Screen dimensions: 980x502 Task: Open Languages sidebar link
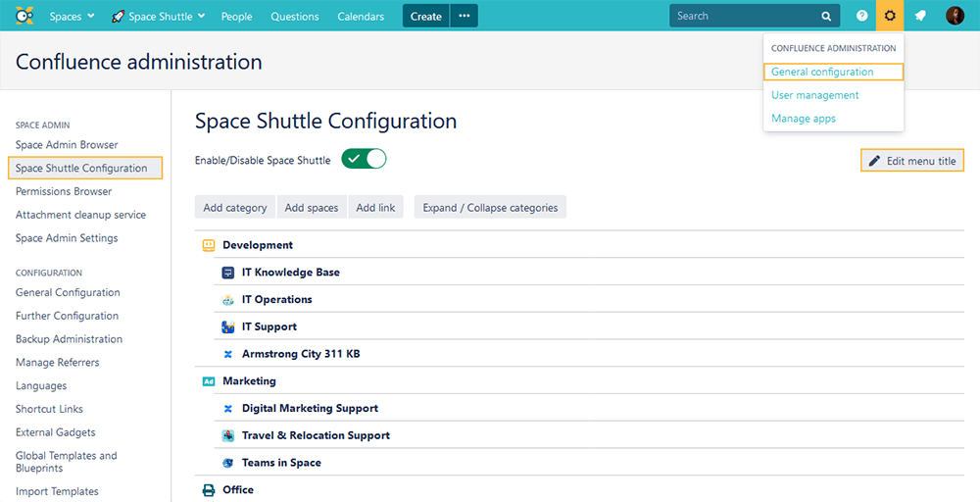[41, 385]
